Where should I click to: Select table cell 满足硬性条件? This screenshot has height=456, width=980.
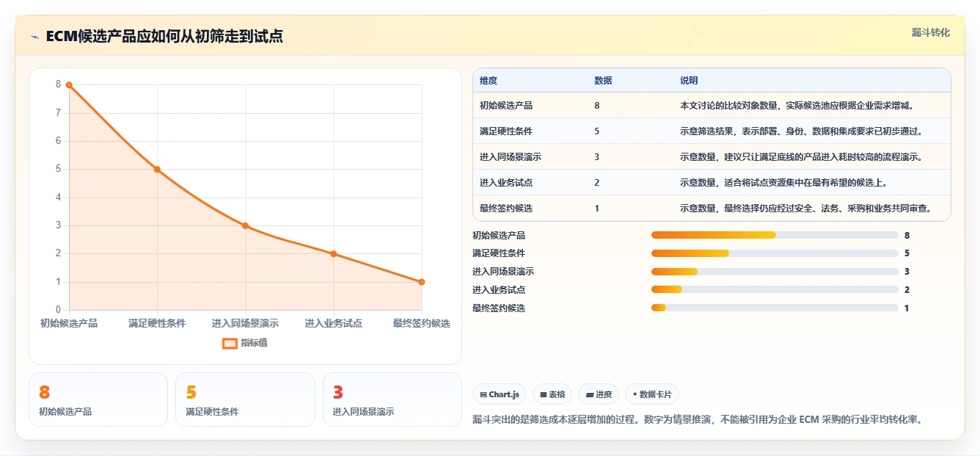click(506, 131)
